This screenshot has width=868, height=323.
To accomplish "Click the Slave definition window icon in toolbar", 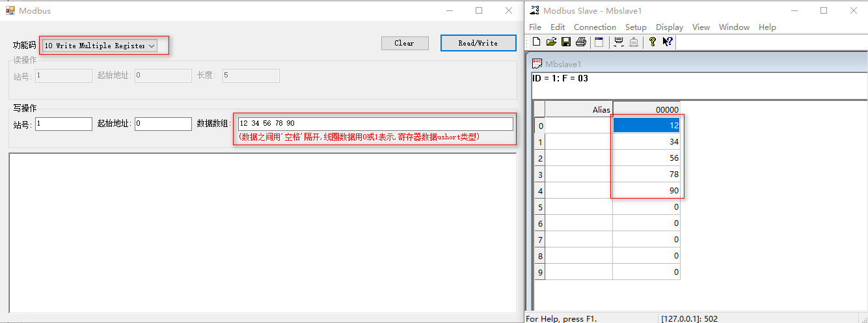I will pos(599,42).
